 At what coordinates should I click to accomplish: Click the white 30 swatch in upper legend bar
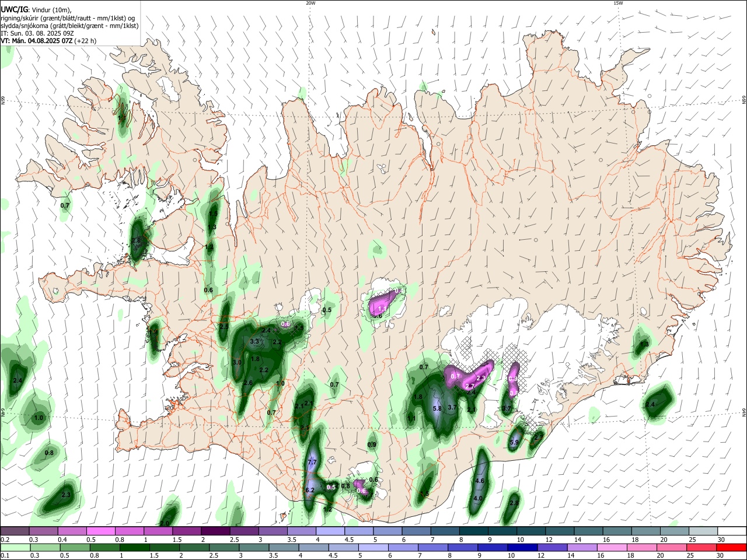pyautogui.click(x=731, y=531)
